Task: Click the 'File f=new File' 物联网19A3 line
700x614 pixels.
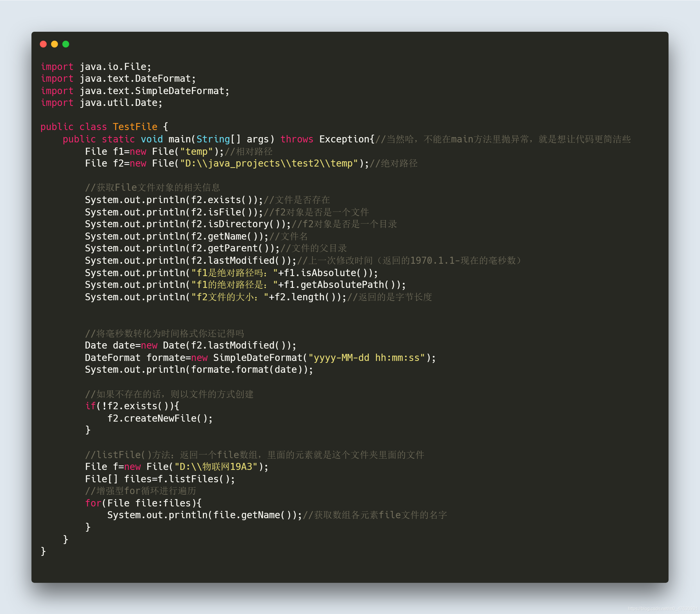Action: pyautogui.click(x=177, y=467)
